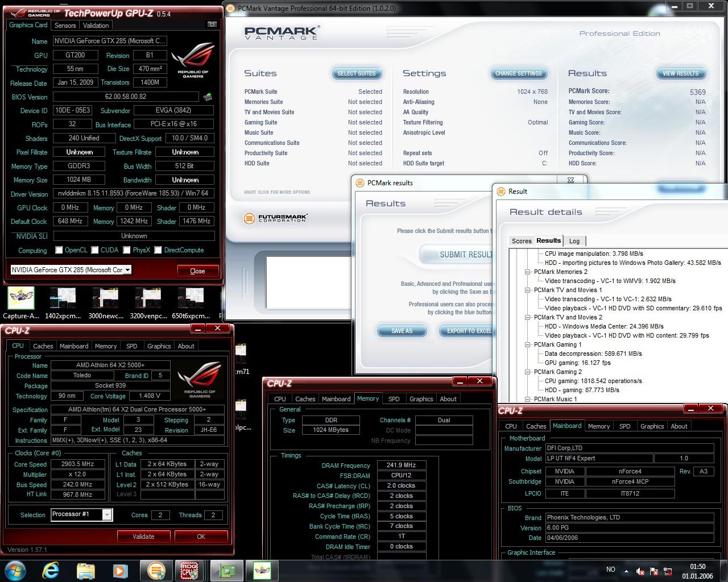Image resolution: width=728 pixels, height=582 pixels.
Task: Open the 1402xpcm desktop screenshot file
Action: (x=63, y=304)
